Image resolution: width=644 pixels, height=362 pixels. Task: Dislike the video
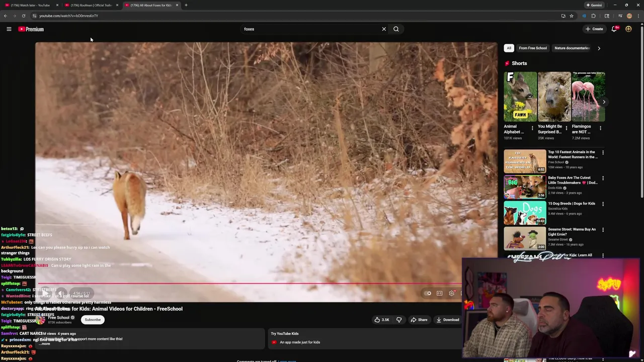point(399,320)
